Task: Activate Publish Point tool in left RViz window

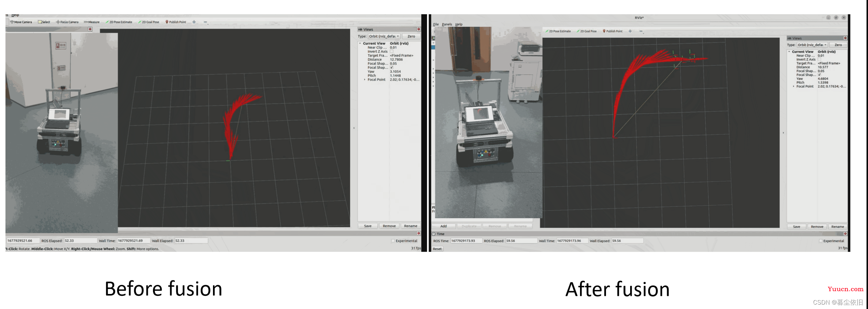Action: pos(176,22)
